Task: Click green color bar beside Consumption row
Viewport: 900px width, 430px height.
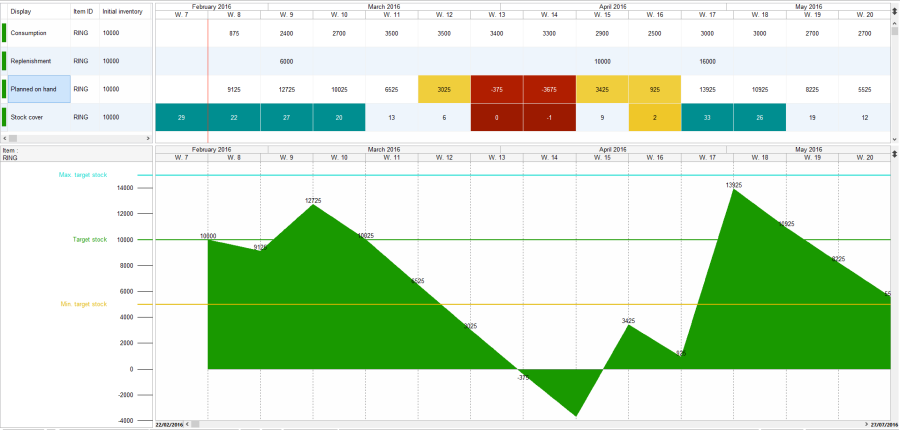Action: [x=4, y=33]
